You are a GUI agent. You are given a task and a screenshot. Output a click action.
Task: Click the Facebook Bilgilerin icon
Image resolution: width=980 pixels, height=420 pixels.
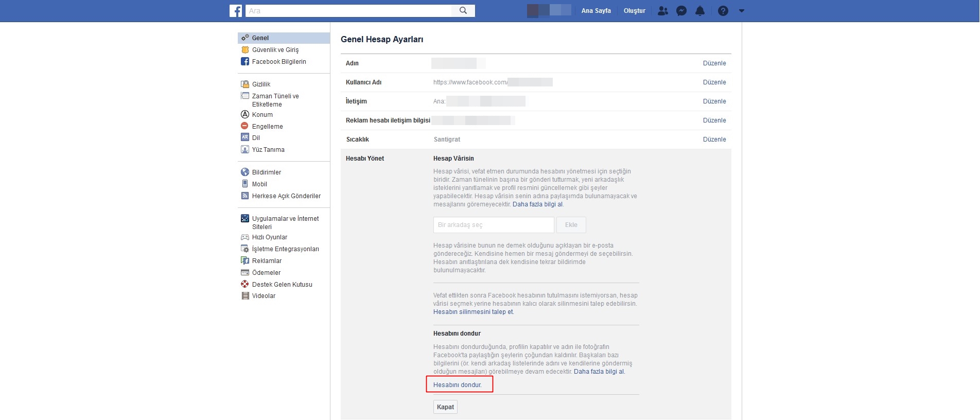coord(245,61)
